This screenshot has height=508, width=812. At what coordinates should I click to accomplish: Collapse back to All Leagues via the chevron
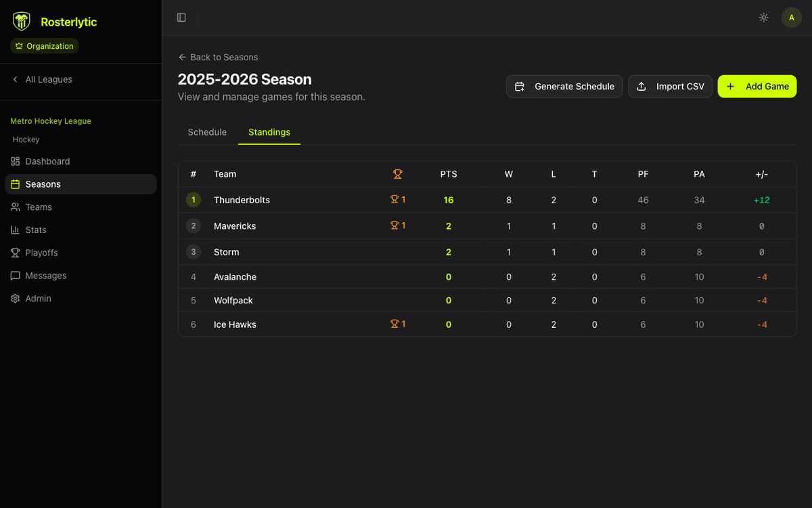[x=15, y=79]
